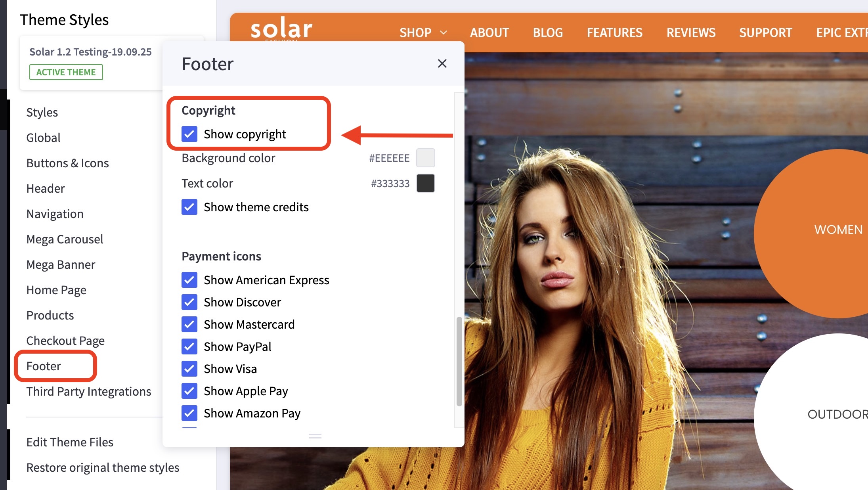This screenshot has height=490, width=868.
Task: Click the solar logo in header
Action: pyautogui.click(x=281, y=29)
